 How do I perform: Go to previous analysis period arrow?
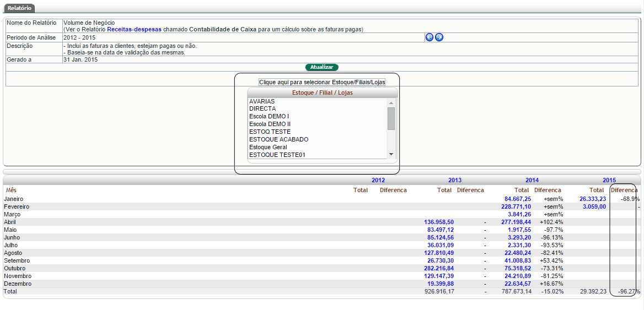[430, 37]
